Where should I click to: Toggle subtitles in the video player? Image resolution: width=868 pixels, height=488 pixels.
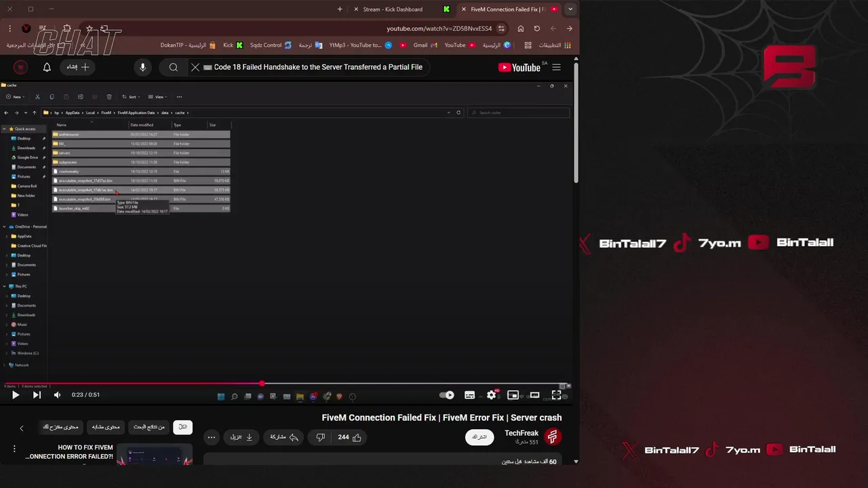tap(469, 395)
